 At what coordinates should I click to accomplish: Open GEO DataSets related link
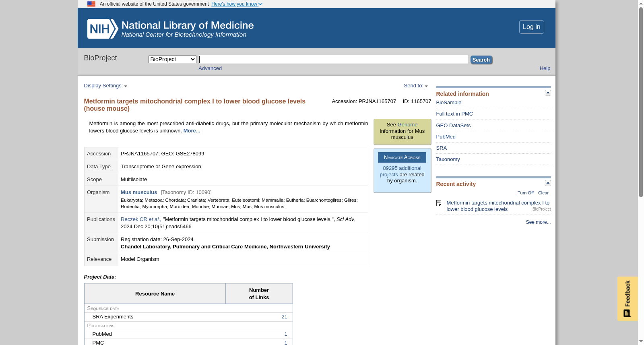pyautogui.click(x=453, y=126)
